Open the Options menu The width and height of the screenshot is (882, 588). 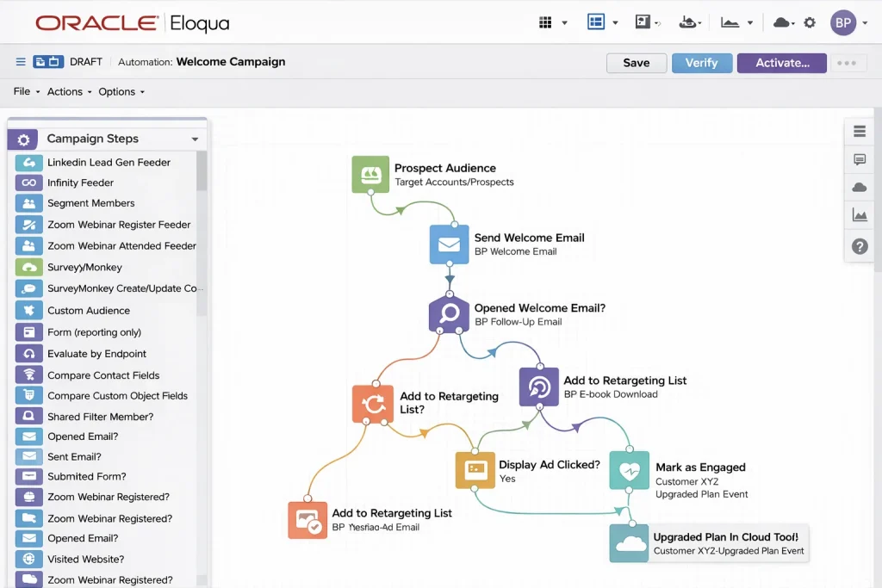(121, 91)
